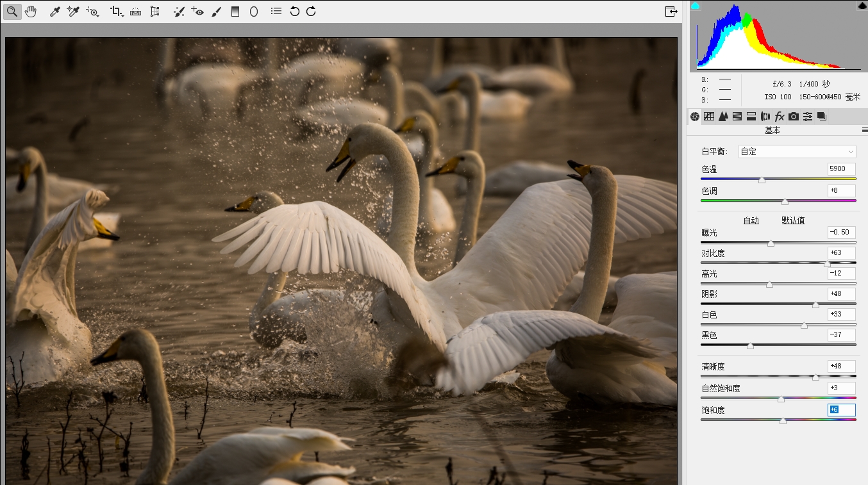Toggle shadow clipping warning in histogram

coord(696,6)
